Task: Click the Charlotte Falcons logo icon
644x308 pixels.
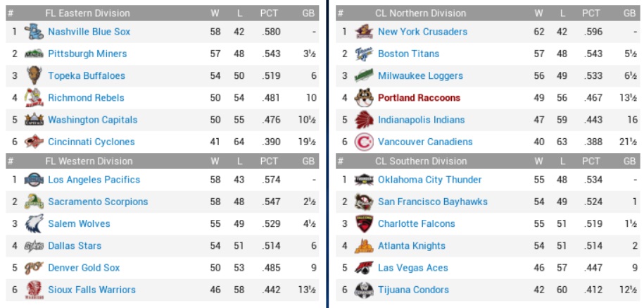Action: (x=364, y=223)
